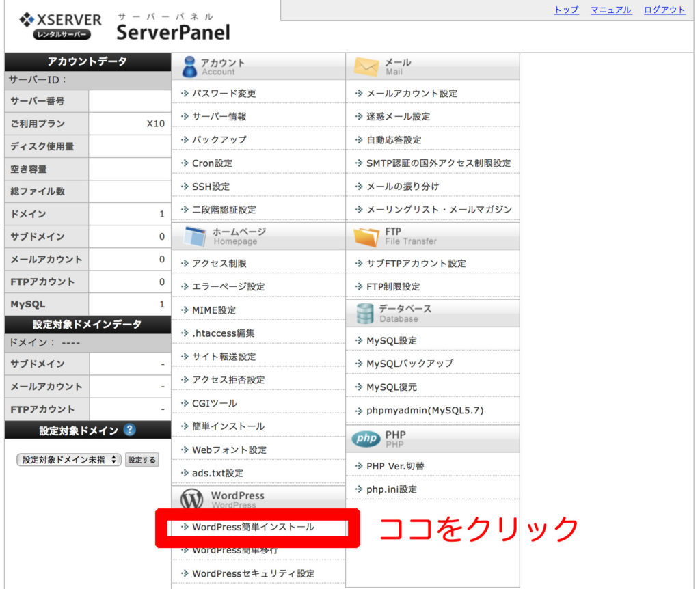Viewport: 700px width, 589px height.
Task: Open サイト転送設定
Action: pyautogui.click(x=224, y=357)
